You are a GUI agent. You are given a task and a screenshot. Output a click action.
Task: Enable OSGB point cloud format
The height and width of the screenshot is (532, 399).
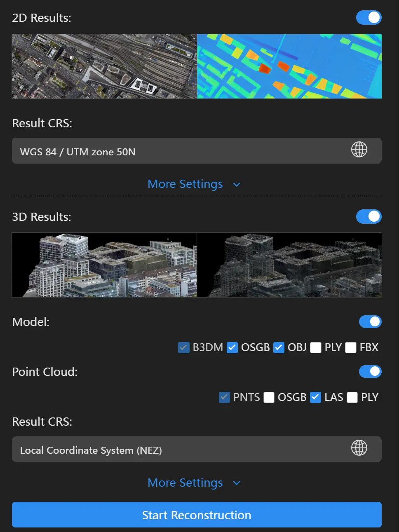(x=269, y=398)
